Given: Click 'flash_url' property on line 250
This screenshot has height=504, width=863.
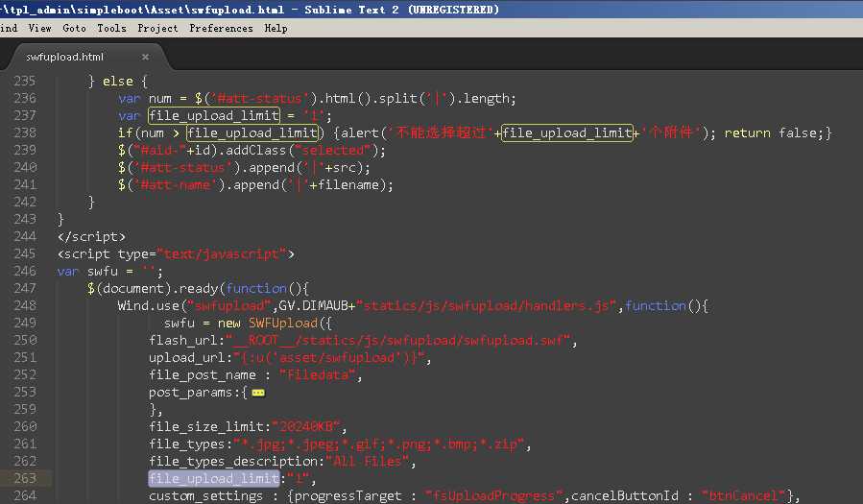Looking at the screenshot, I should point(182,341).
